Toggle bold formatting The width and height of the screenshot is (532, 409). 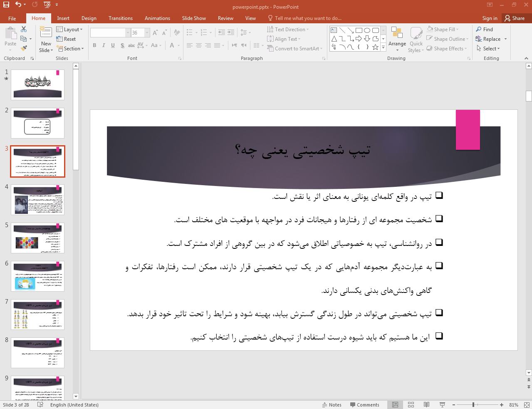tap(94, 45)
